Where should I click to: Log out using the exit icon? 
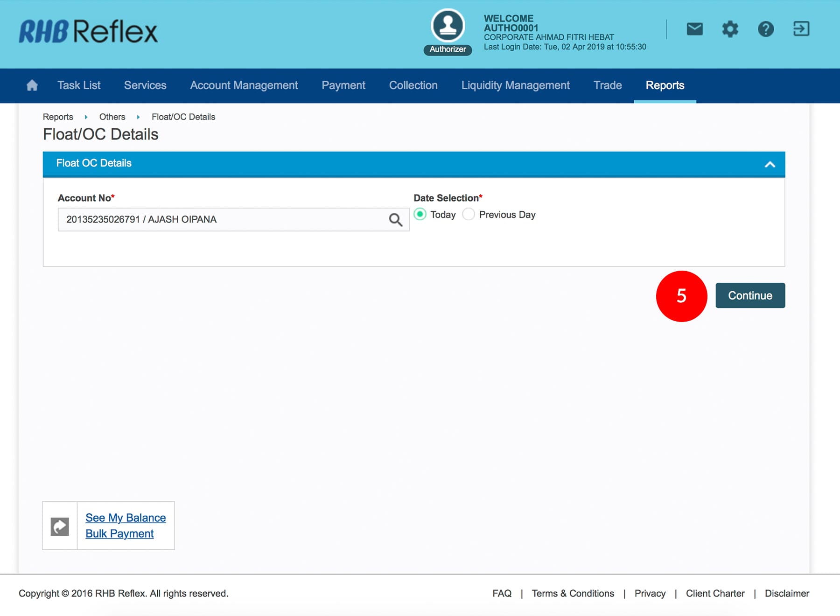(801, 29)
